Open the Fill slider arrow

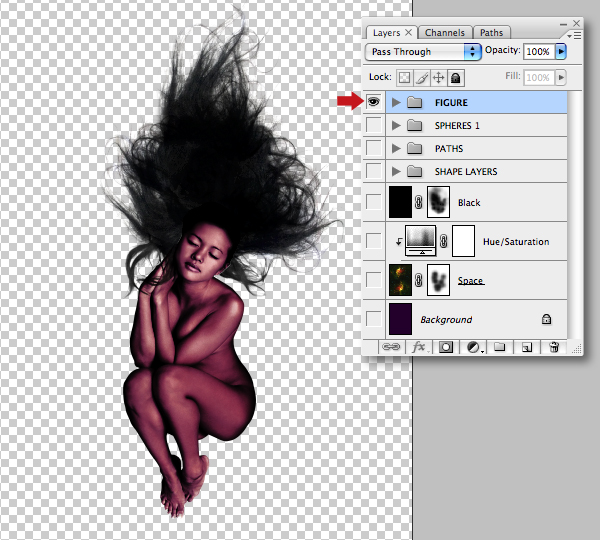561,77
